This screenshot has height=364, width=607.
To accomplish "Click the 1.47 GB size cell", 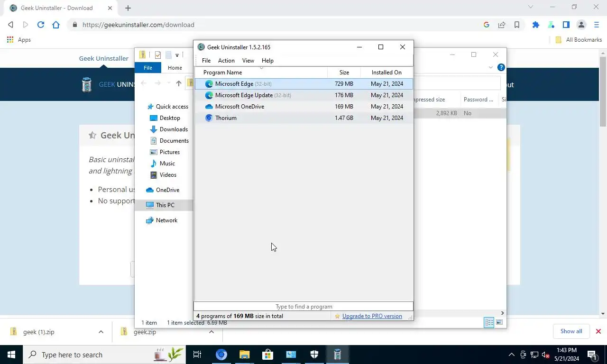I will tap(344, 118).
